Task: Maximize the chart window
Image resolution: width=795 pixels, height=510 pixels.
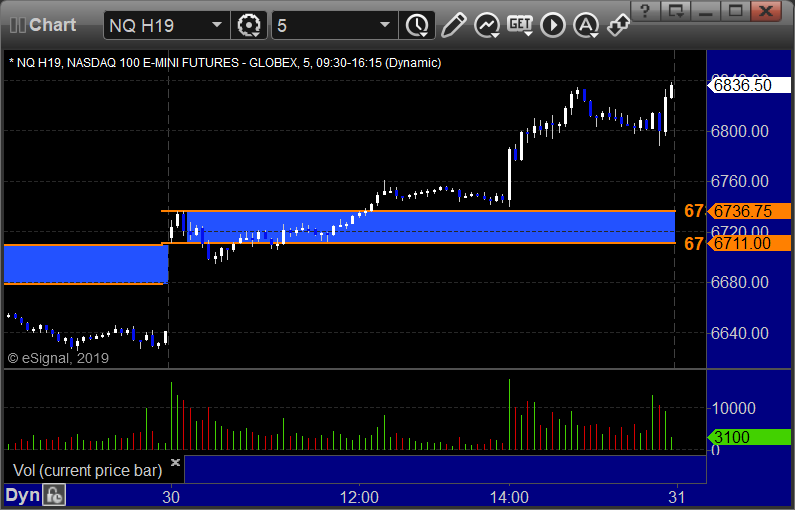Action: [736, 11]
